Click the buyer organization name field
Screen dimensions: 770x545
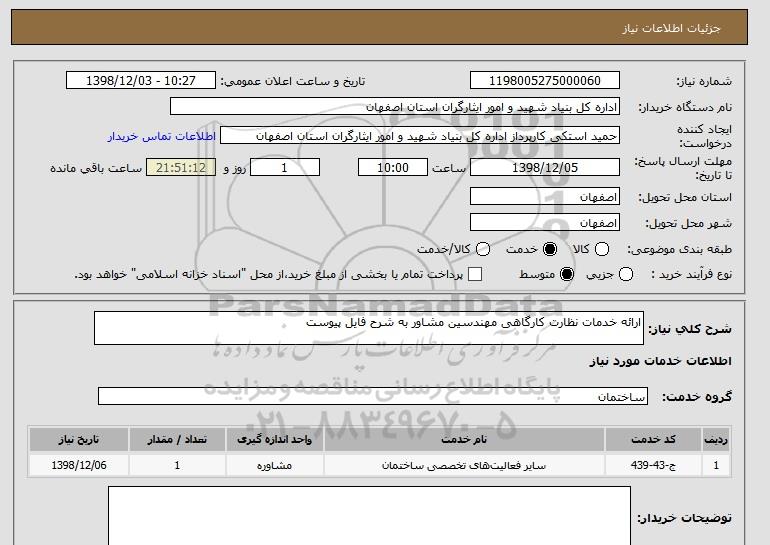395,107
